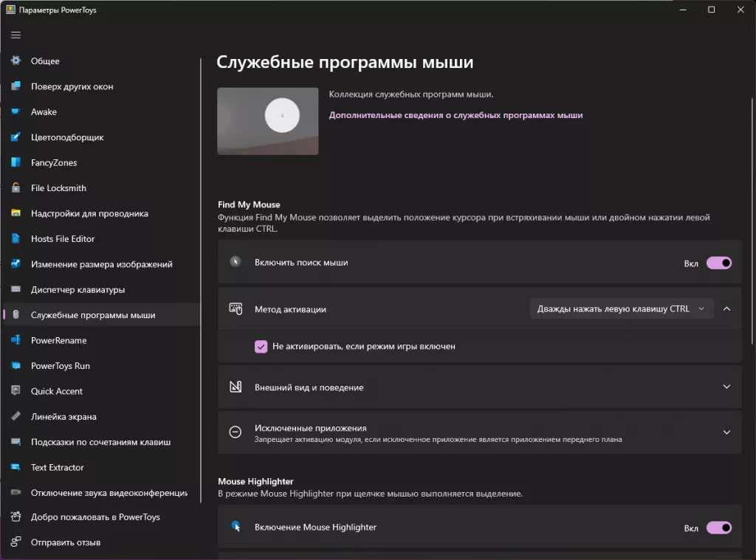Image resolution: width=756 pixels, height=560 pixels.
Task: Click the Линейка экрана ruler icon
Action: [16, 417]
